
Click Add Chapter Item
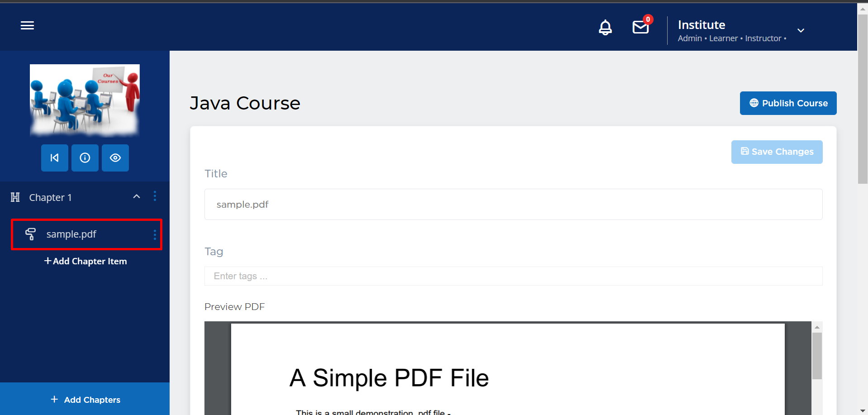click(x=85, y=261)
